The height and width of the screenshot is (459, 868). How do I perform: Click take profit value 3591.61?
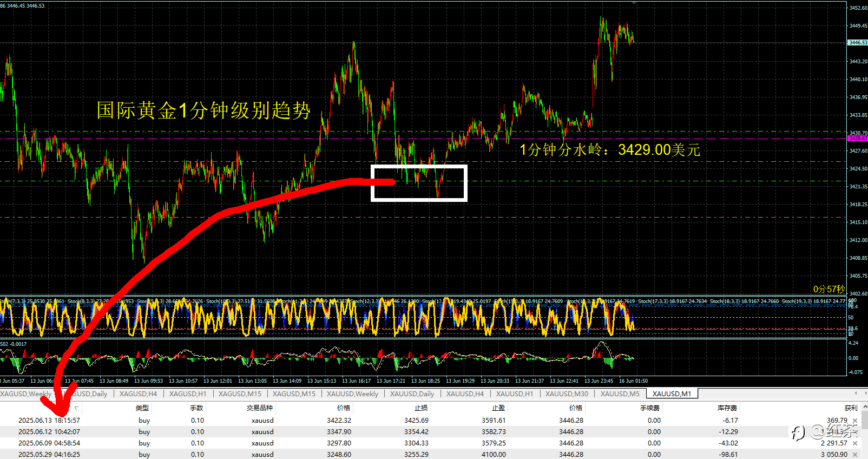click(x=494, y=421)
